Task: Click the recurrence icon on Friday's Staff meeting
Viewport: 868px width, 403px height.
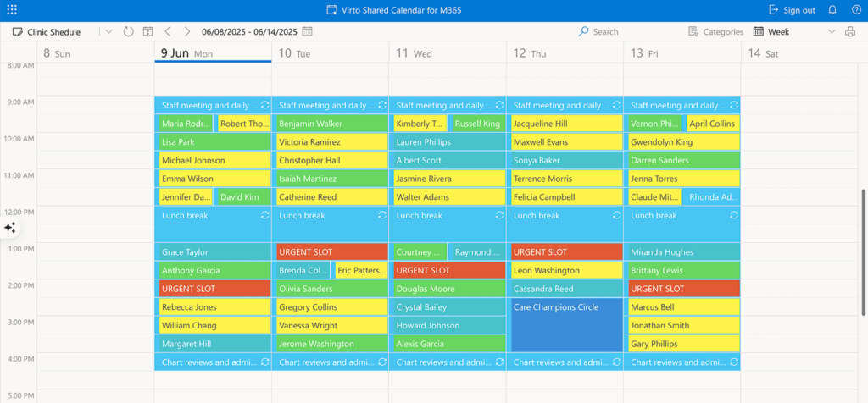Action: click(734, 105)
